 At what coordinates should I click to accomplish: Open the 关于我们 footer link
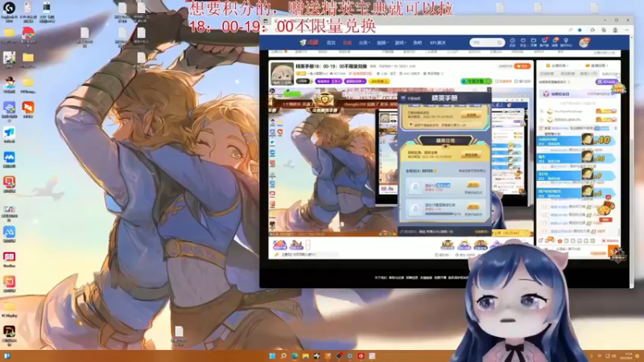[x=380, y=278]
